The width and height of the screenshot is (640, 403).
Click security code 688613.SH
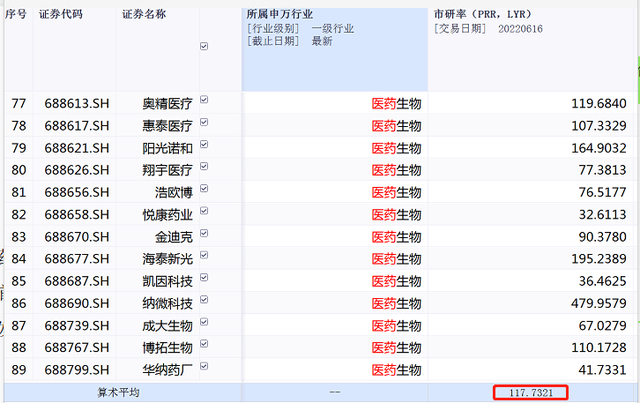click(77, 104)
